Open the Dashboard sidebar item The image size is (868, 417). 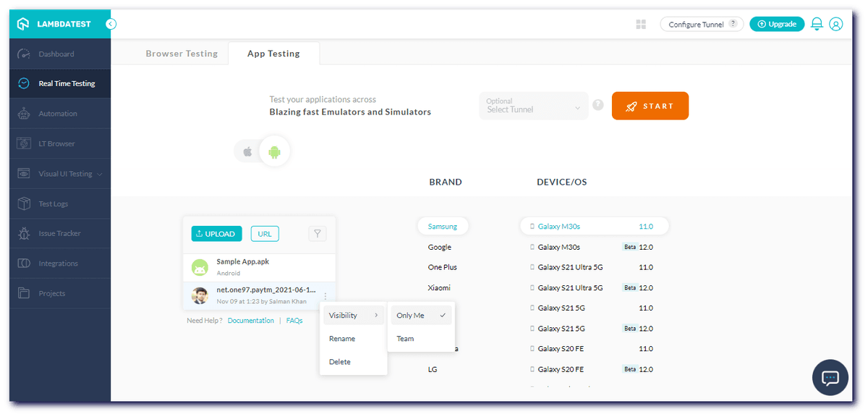pyautogui.click(x=60, y=54)
